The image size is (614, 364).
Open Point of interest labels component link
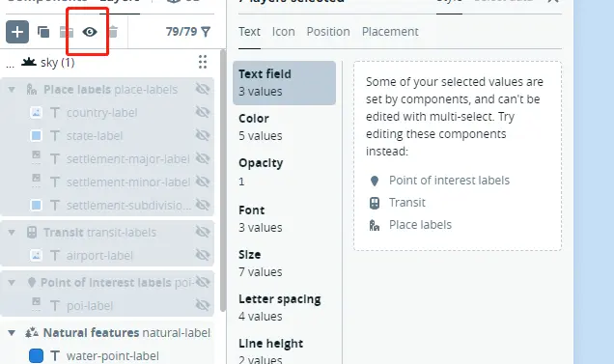click(x=449, y=181)
